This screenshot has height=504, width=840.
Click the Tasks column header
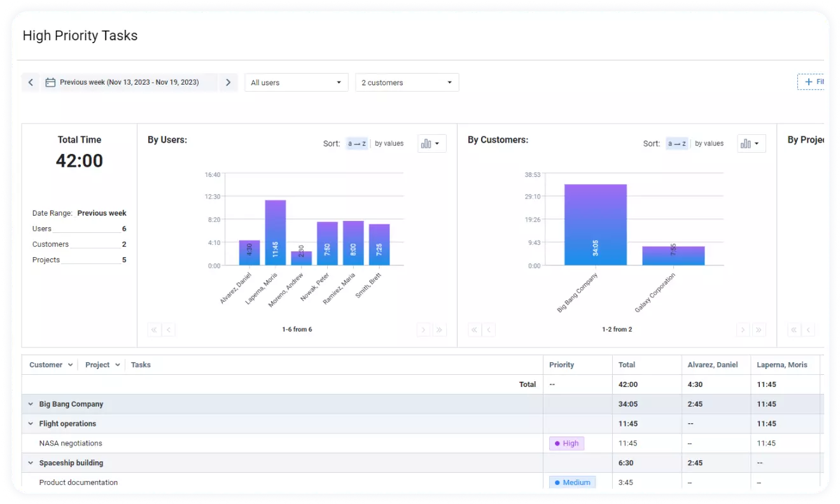click(x=141, y=365)
